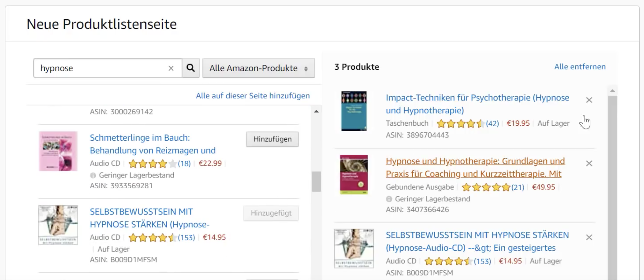The image size is (644, 280).
Task: Click the star rating count (153) for the audio CD
Action: click(186, 237)
